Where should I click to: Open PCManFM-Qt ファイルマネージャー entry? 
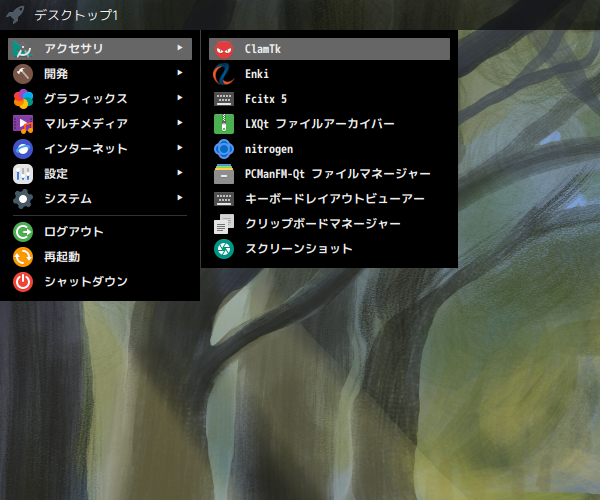pos(329,174)
